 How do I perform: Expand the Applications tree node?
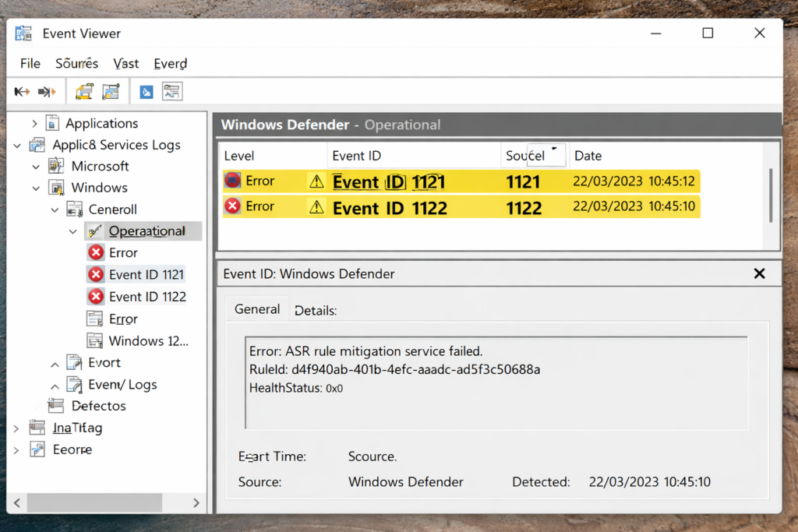(34, 122)
